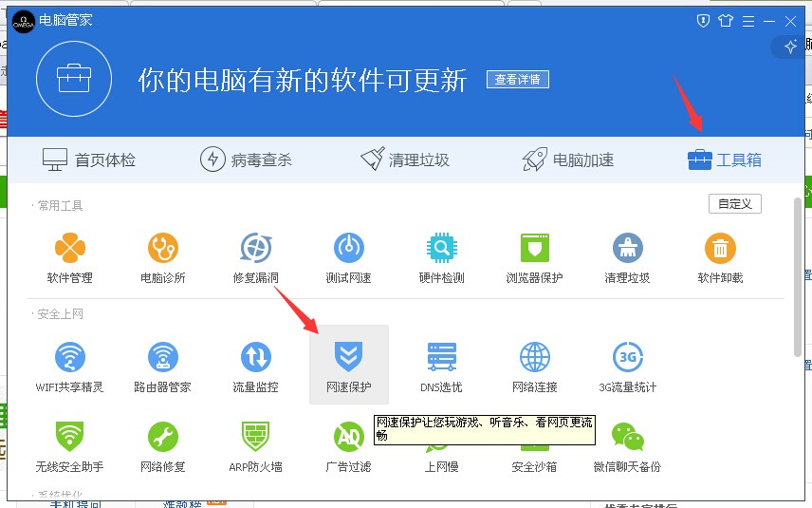812x508 pixels.
Task: Start 测试网速 speed test
Action: coord(348,258)
